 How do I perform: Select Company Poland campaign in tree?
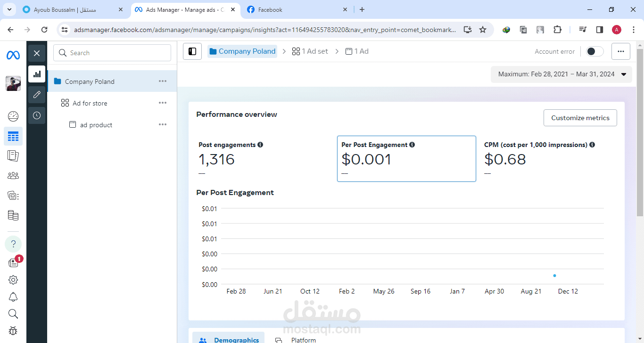pyautogui.click(x=112, y=81)
